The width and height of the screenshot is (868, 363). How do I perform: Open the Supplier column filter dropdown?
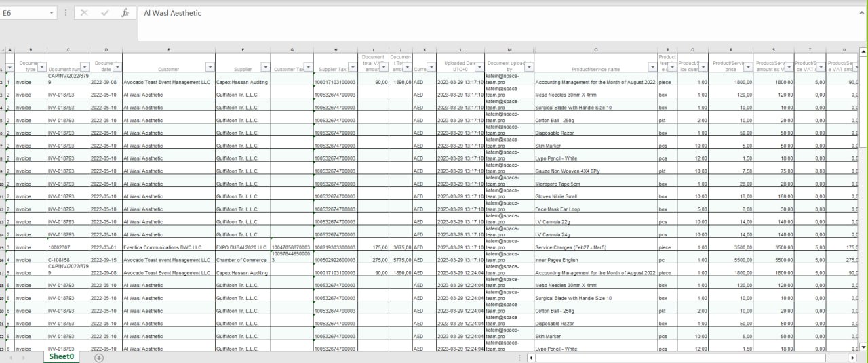(x=265, y=67)
